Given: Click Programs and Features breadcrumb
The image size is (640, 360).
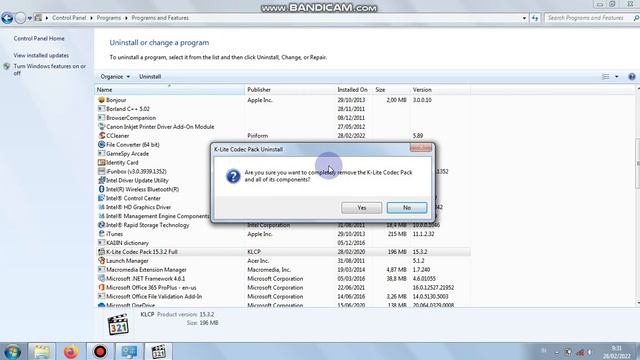Looking at the screenshot, I should [x=160, y=18].
